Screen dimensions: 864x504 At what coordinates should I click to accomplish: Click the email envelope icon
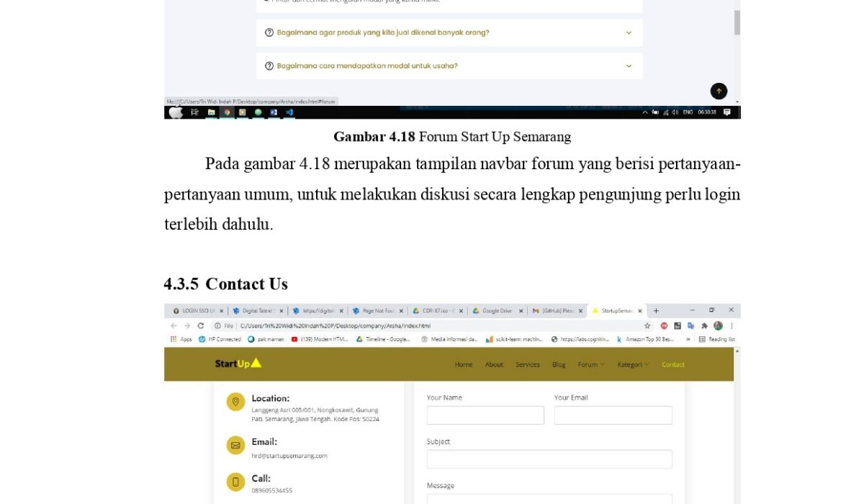pos(235,446)
